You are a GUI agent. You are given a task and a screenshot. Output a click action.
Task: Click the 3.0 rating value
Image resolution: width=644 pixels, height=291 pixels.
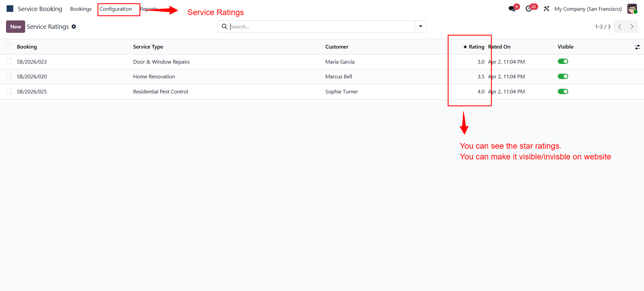pos(481,62)
